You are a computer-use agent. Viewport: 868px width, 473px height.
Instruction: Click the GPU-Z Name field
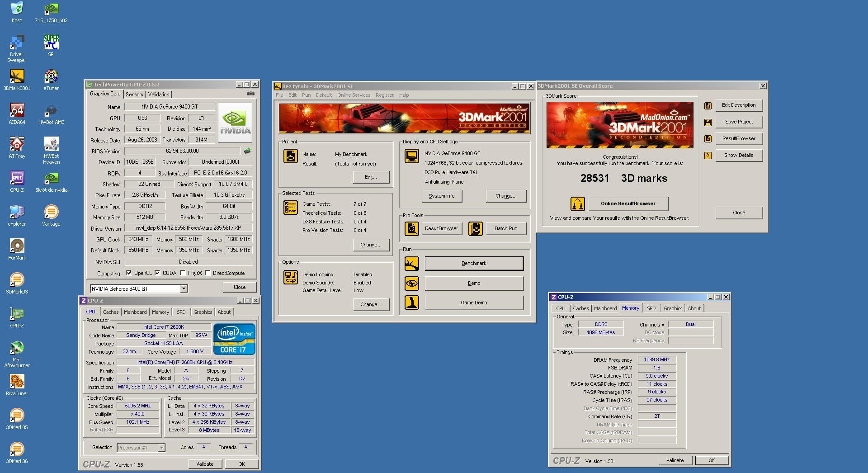[169, 107]
